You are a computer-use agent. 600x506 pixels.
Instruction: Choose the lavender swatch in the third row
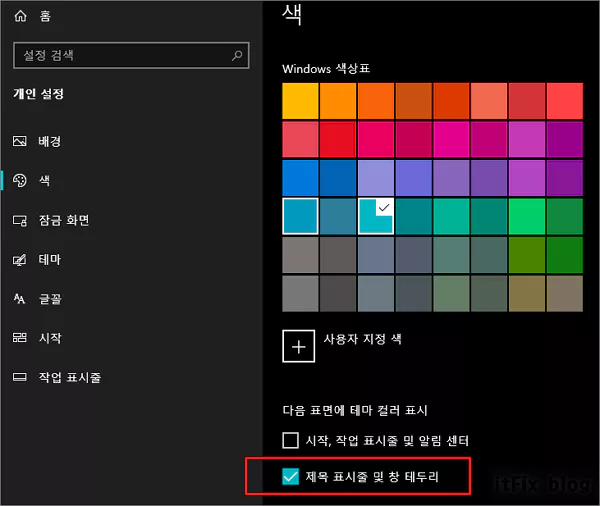(376, 178)
